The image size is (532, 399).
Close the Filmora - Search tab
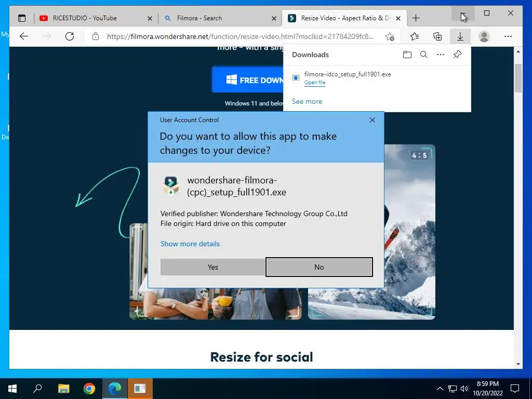point(274,18)
